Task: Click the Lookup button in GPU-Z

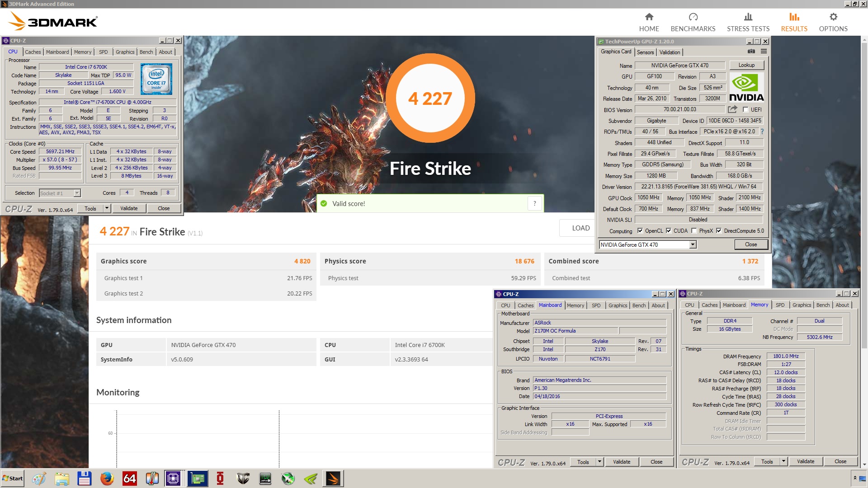Action: click(x=746, y=65)
